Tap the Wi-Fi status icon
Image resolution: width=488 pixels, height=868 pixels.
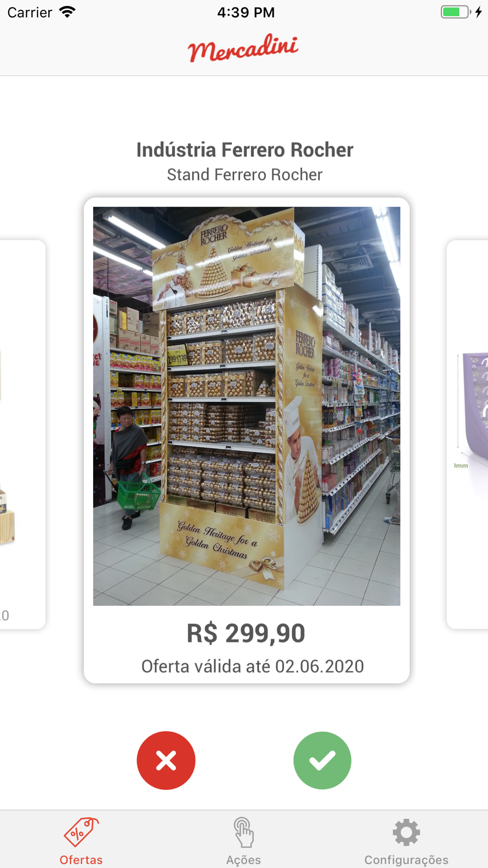[x=67, y=12]
